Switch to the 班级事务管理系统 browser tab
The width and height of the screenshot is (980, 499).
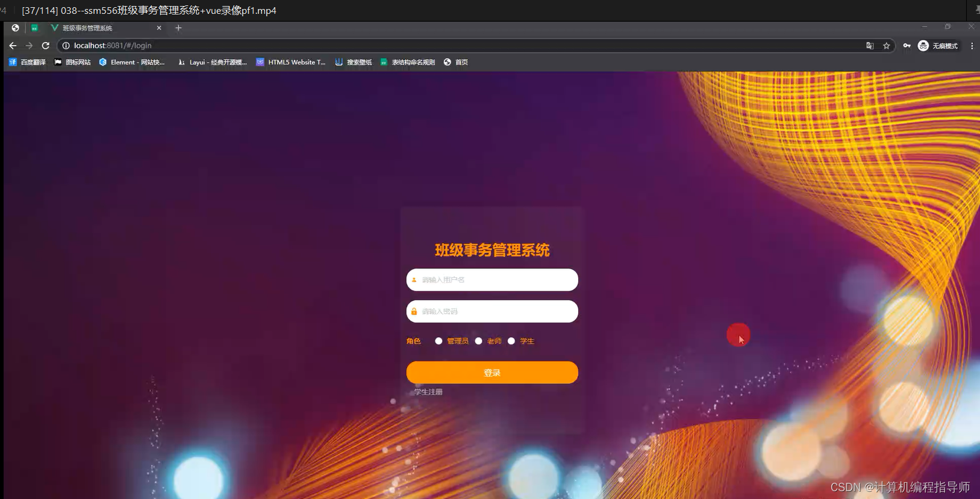(106, 28)
